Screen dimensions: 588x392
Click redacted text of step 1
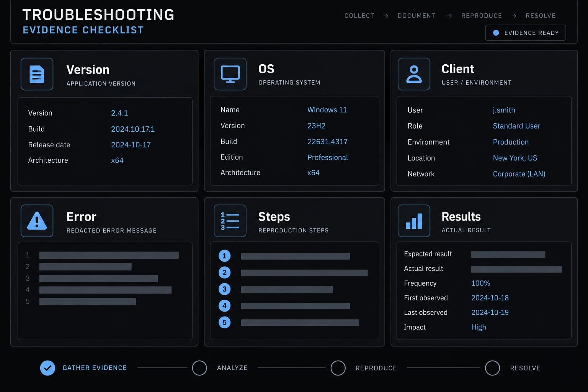[295, 256]
